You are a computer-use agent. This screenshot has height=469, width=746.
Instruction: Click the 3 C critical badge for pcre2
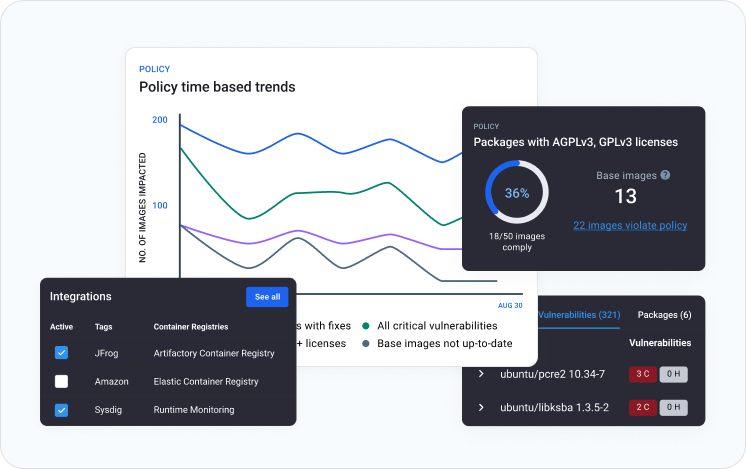pyautogui.click(x=642, y=374)
